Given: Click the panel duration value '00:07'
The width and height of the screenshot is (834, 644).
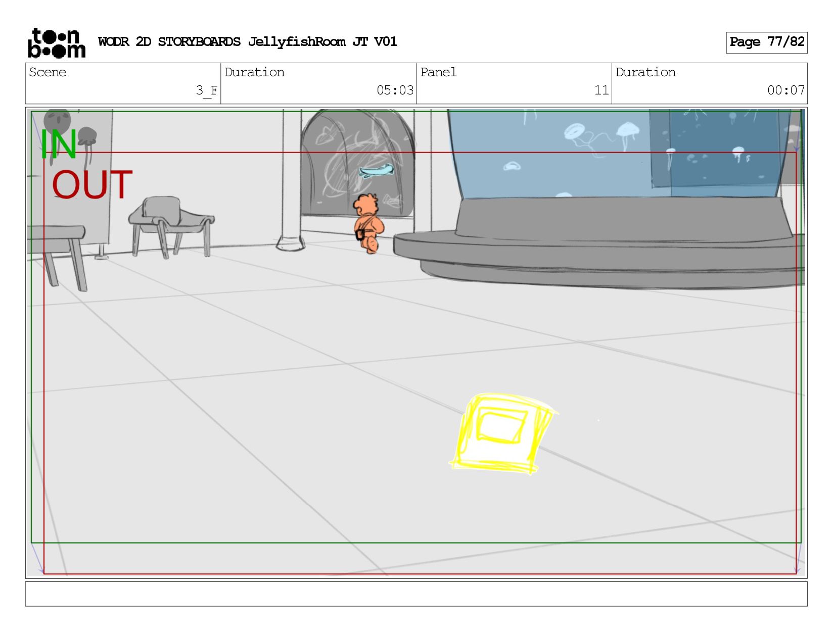Looking at the screenshot, I should pos(786,90).
